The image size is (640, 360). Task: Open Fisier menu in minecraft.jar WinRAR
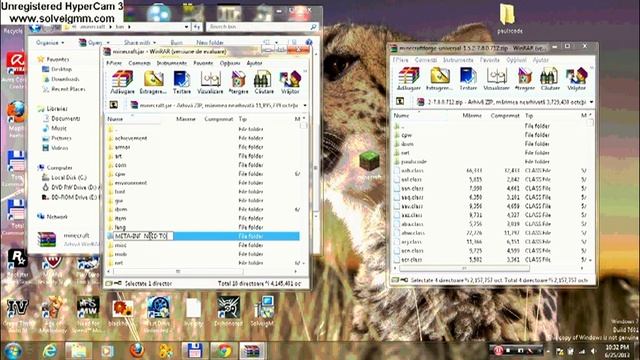(x=114, y=63)
